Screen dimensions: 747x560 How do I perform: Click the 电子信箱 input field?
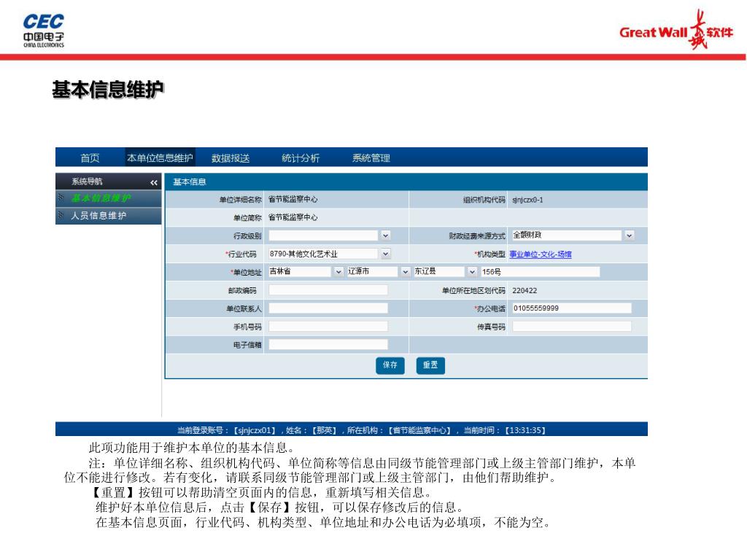click(328, 344)
